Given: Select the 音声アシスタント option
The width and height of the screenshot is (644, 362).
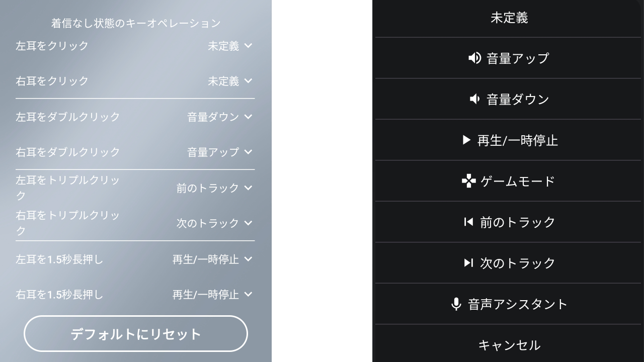Looking at the screenshot, I should coord(517,304).
